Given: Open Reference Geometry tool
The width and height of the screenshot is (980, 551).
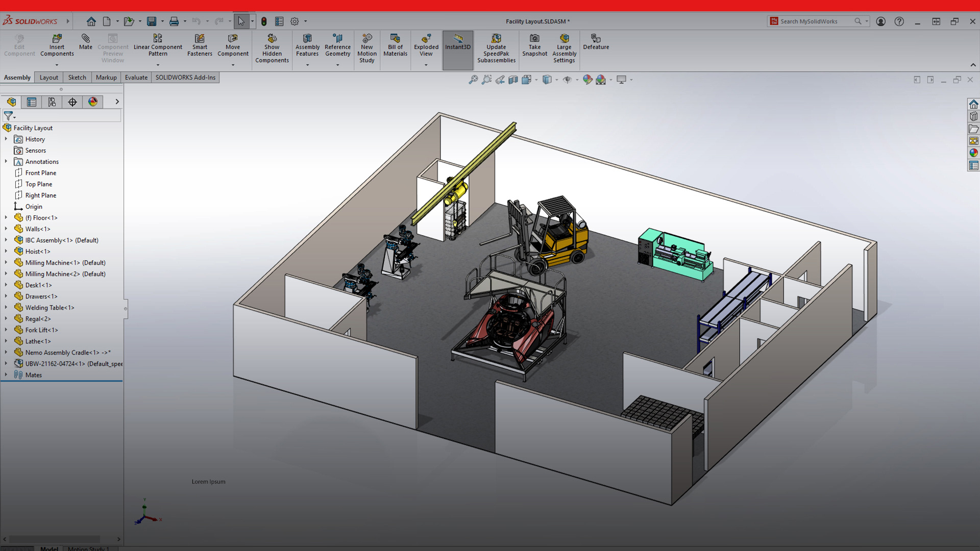Looking at the screenshot, I should point(337,45).
